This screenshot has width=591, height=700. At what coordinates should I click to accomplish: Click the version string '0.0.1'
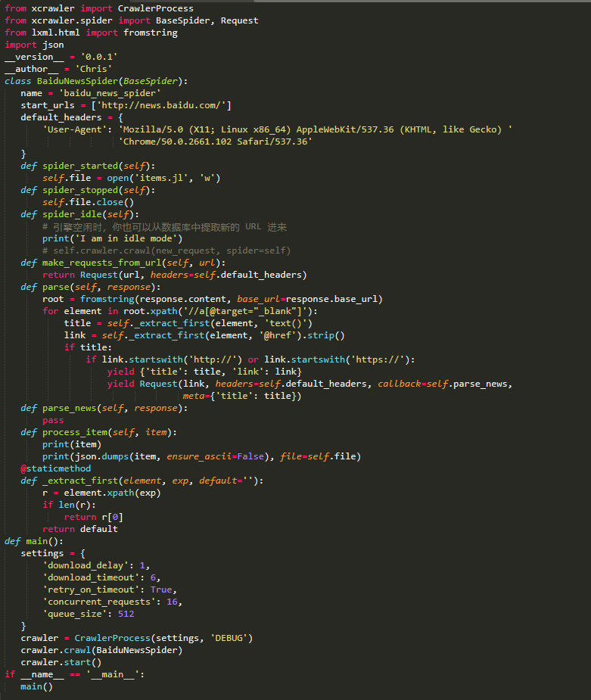pos(99,57)
